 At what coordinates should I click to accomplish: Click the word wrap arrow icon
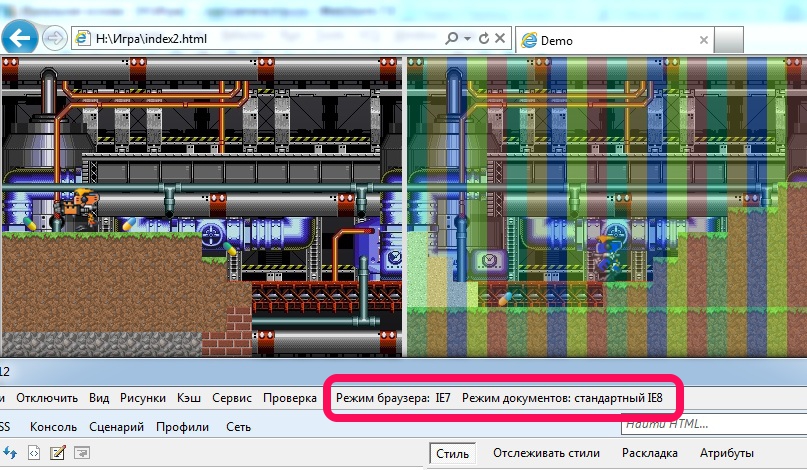point(82,453)
